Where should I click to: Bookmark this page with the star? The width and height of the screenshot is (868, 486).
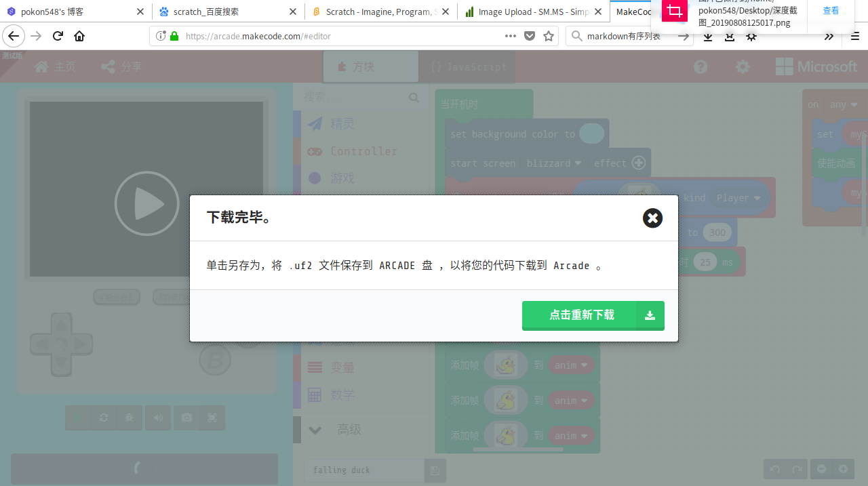549,36
